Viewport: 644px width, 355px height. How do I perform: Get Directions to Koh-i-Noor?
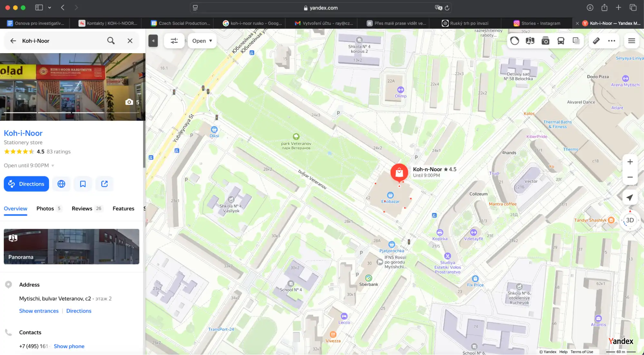[26, 184]
